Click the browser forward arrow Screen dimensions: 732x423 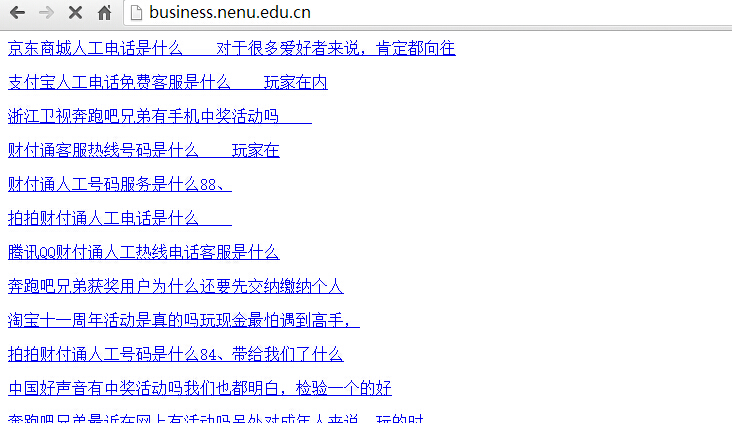46,13
